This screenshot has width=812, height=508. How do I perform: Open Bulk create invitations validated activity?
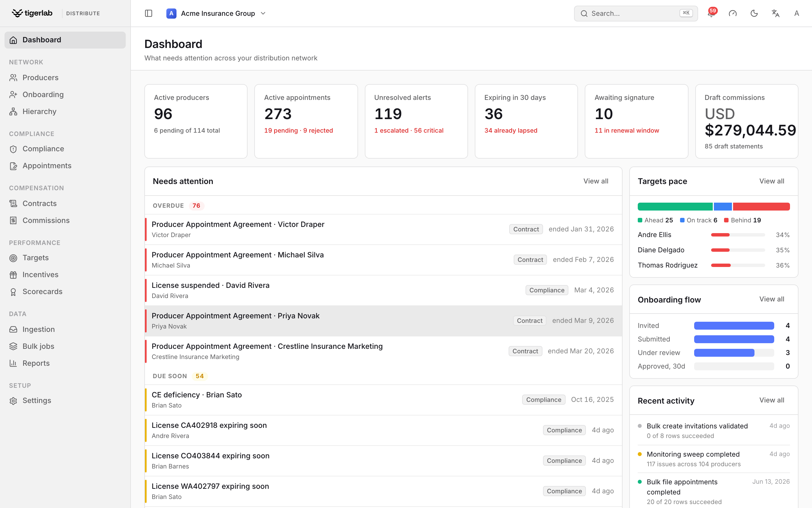pos(714,431)
